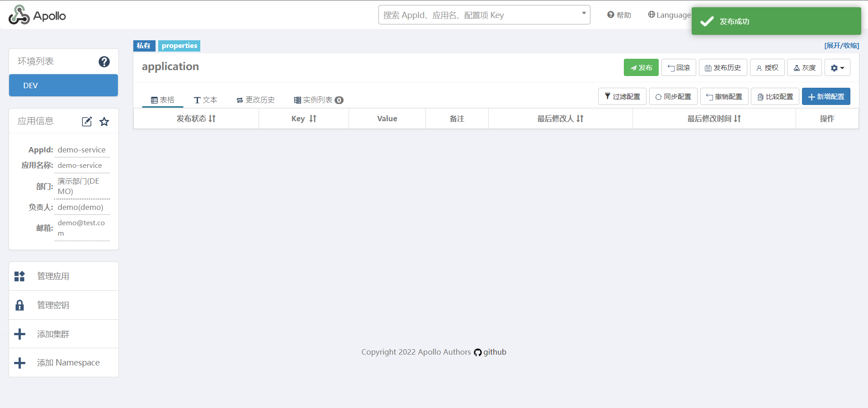
Task: Open the gear settings dropdown
Action: pos(837,68)
